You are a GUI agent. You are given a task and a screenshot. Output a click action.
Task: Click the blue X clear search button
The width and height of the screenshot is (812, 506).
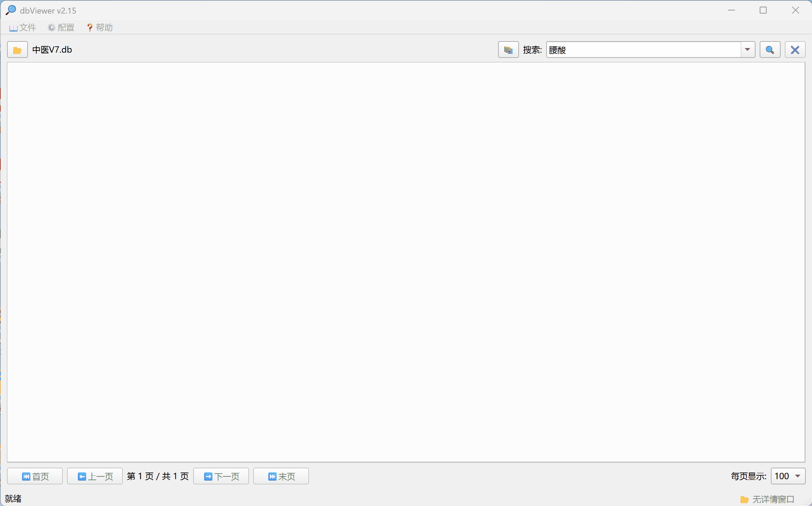[795, 50]
